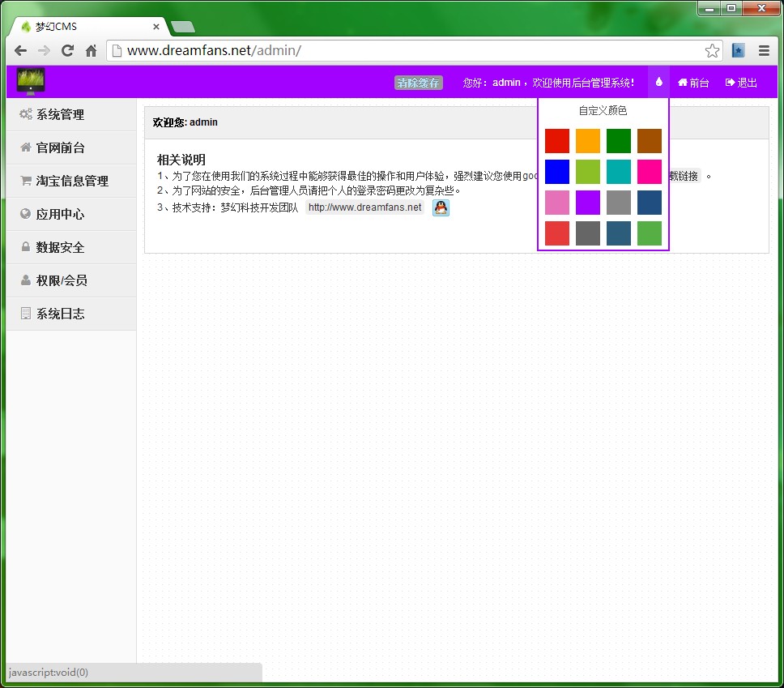The height and width of the screenshot is (688, 784).
Task: Click the 欢迎您: admin heading
Action: [185, 122]
